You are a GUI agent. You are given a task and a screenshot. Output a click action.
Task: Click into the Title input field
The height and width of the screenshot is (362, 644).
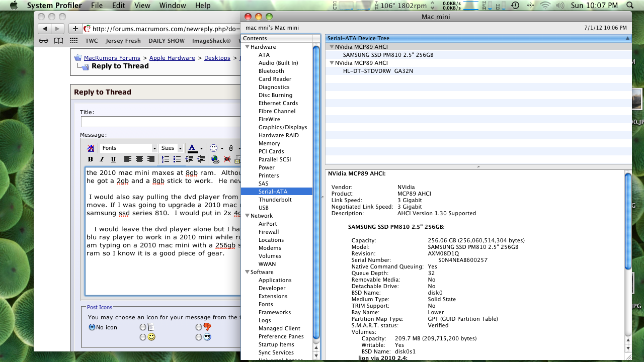point(161,122)
